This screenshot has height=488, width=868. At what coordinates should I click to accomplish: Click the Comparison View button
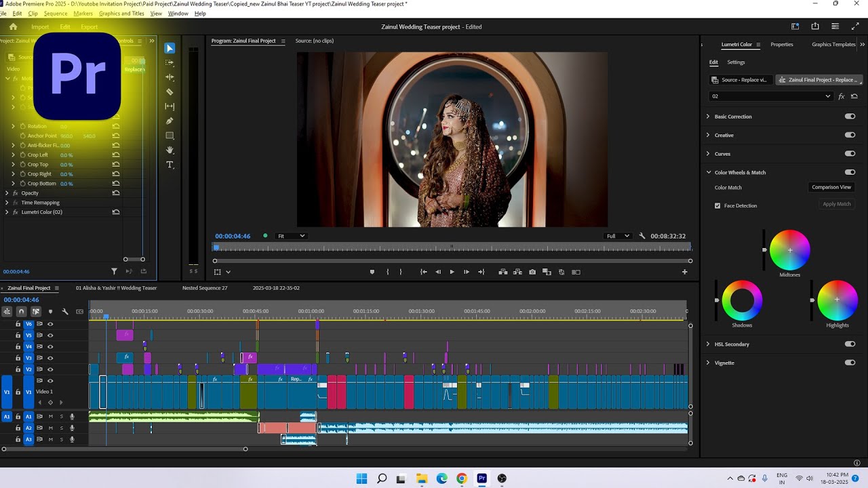[x=831, y=187]
